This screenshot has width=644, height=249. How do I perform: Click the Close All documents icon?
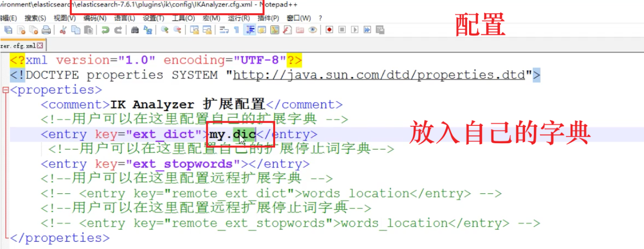pos(34,30)
